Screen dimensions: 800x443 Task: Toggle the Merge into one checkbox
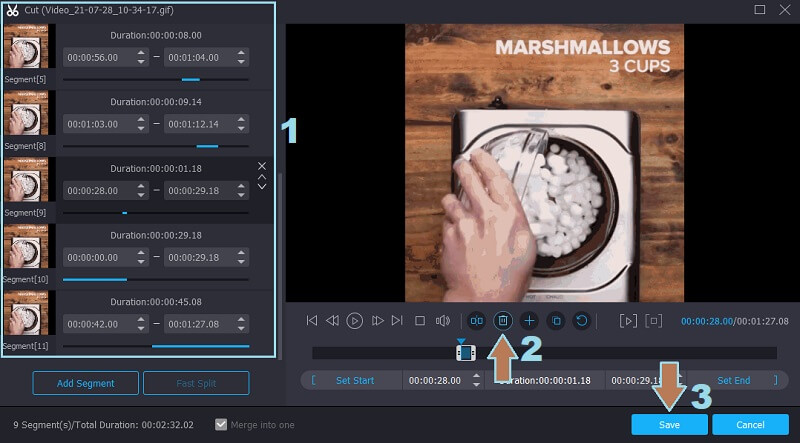click(222, 425)
